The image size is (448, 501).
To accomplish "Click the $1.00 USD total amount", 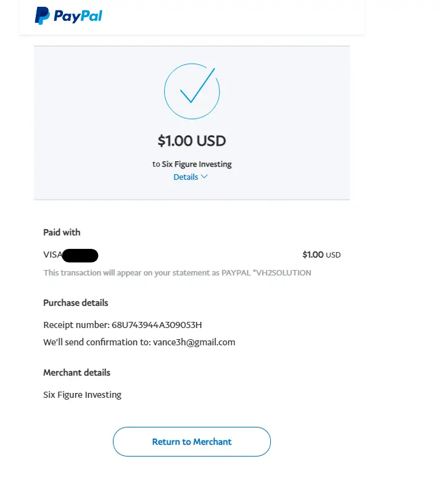I will 192,141.
